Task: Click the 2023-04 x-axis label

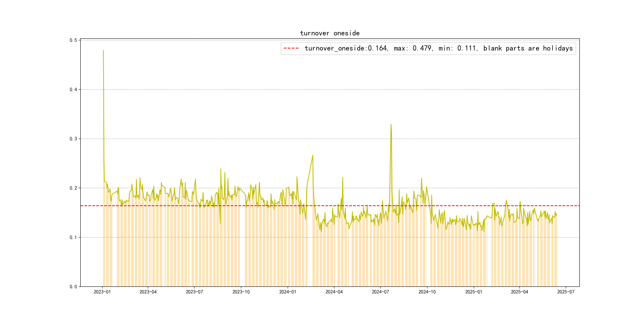Action: tap(148, 292)
